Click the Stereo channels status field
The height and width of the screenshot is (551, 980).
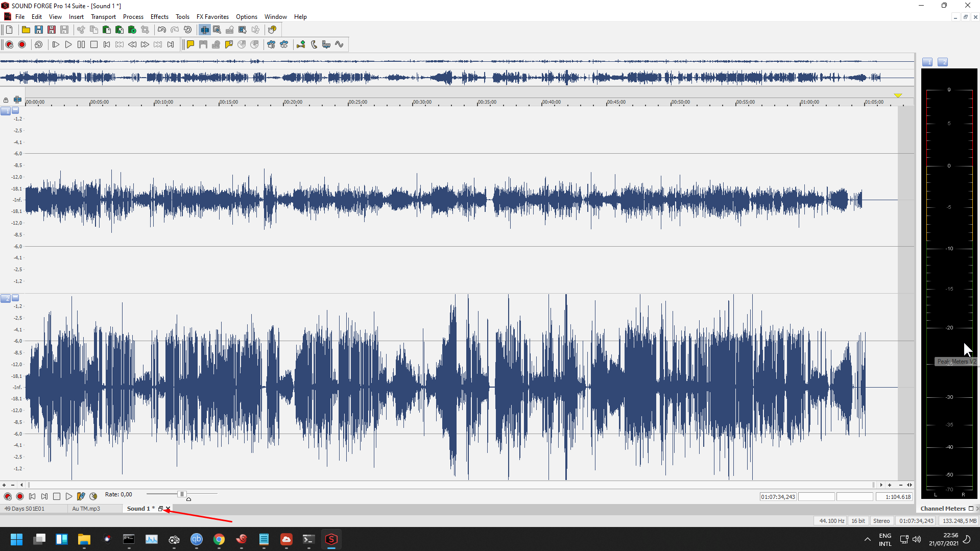coord(881,521)
